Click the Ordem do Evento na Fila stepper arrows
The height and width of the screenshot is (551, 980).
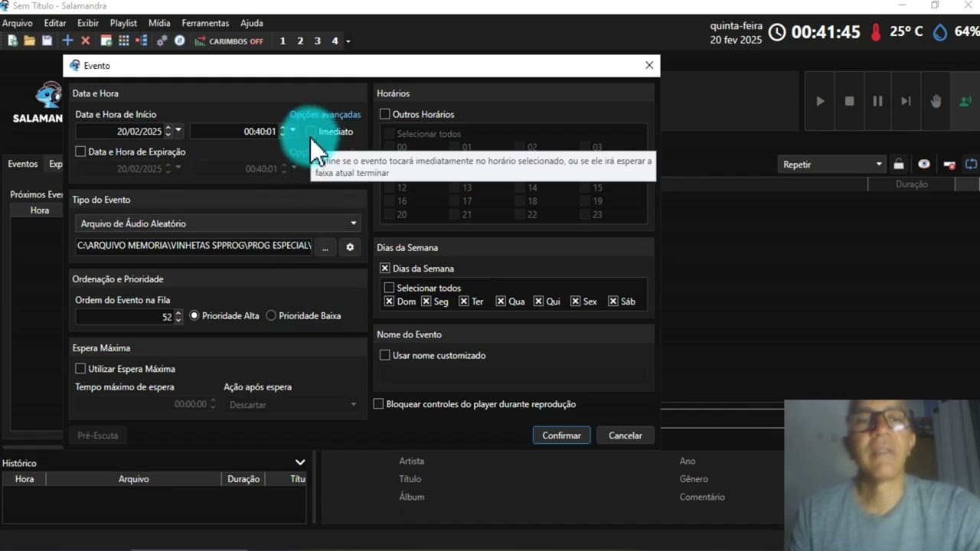coord(178,316)
